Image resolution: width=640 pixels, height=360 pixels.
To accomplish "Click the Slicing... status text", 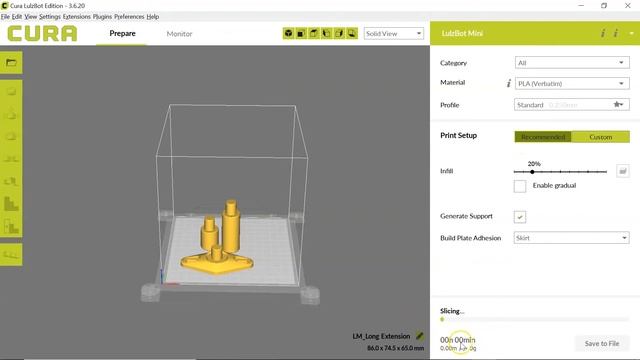I will (452, 311).
